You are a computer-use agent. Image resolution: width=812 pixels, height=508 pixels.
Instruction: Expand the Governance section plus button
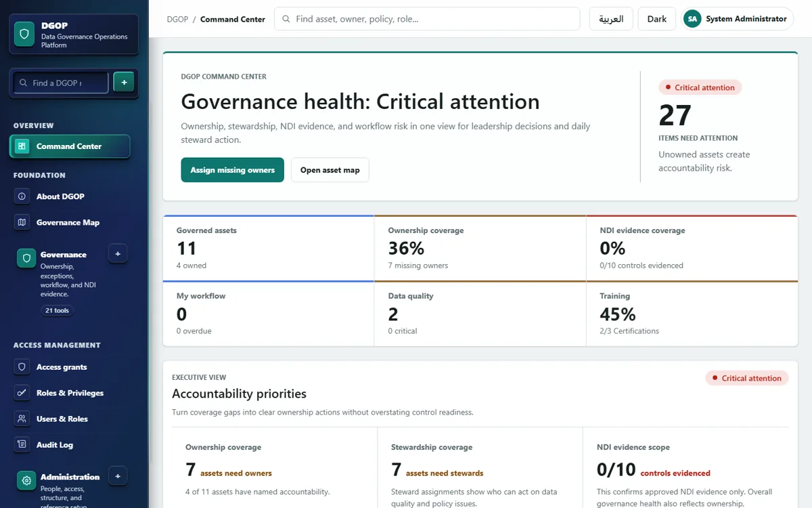118,254
